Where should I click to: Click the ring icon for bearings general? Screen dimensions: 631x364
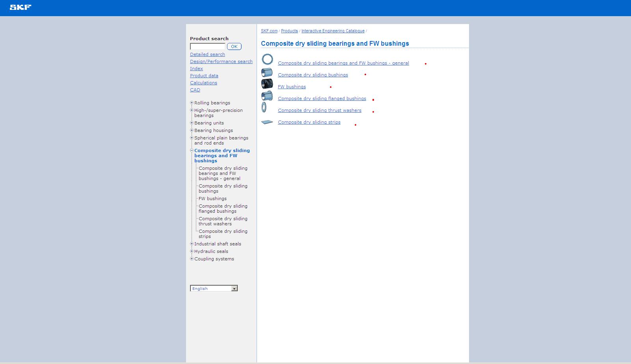(267, 59)
